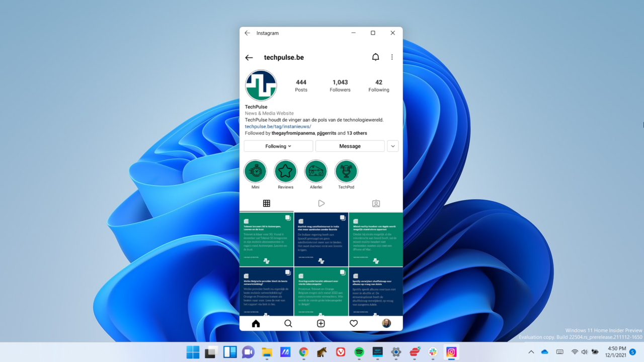This screenshot has width=644, height=362.
Task: Switch to the video reels tab
Action: click(x=321, y=204)
